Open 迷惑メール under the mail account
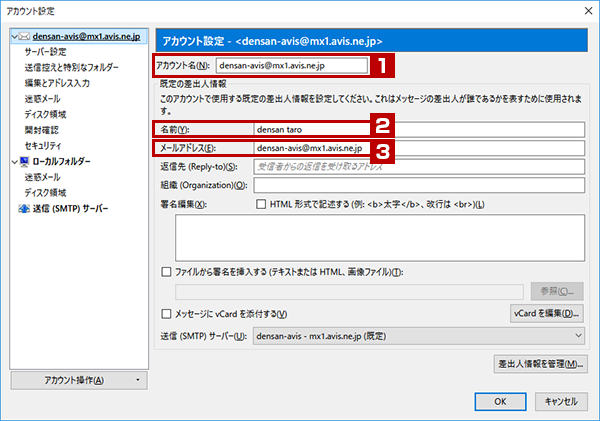 (42, 99)
